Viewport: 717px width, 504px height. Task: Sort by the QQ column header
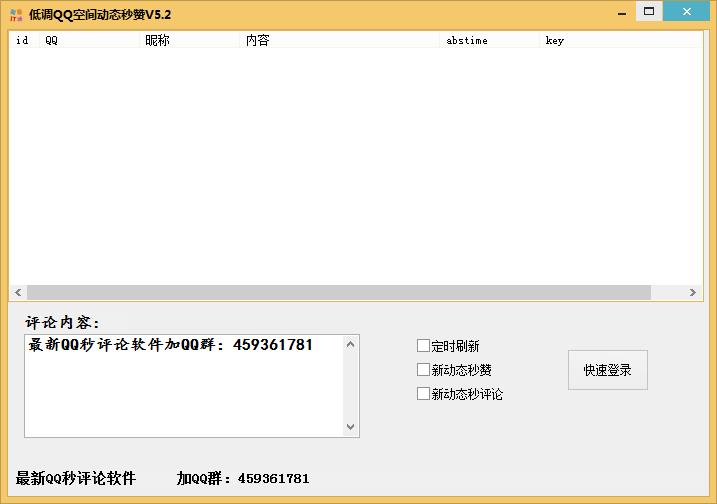coord(90,40)
